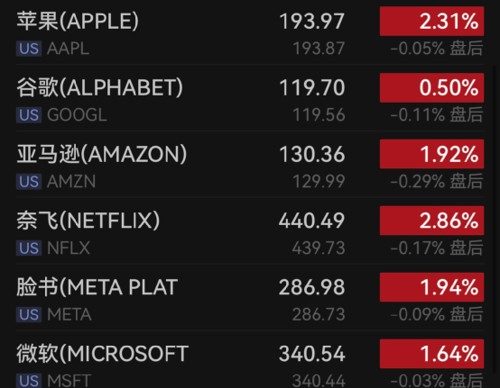
Task: Click Apple's price 193.97
Action: (312, 21)
